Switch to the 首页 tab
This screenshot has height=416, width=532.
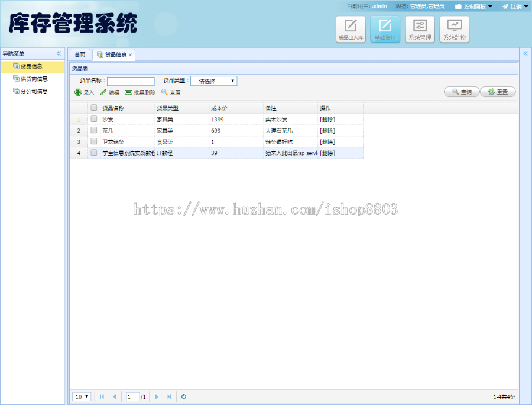tap(80, 54)
